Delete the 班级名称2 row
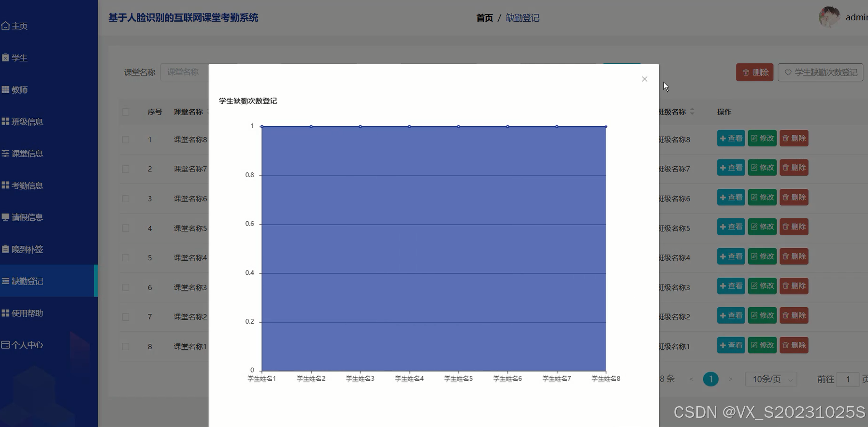Image resolution: width=868 pixels, height=427 pixels. [794, 316]
